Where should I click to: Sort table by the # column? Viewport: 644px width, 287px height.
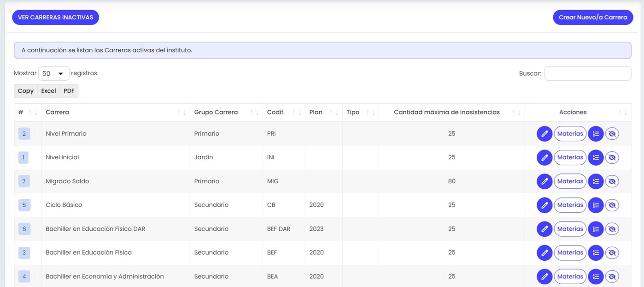coord(28,113)
